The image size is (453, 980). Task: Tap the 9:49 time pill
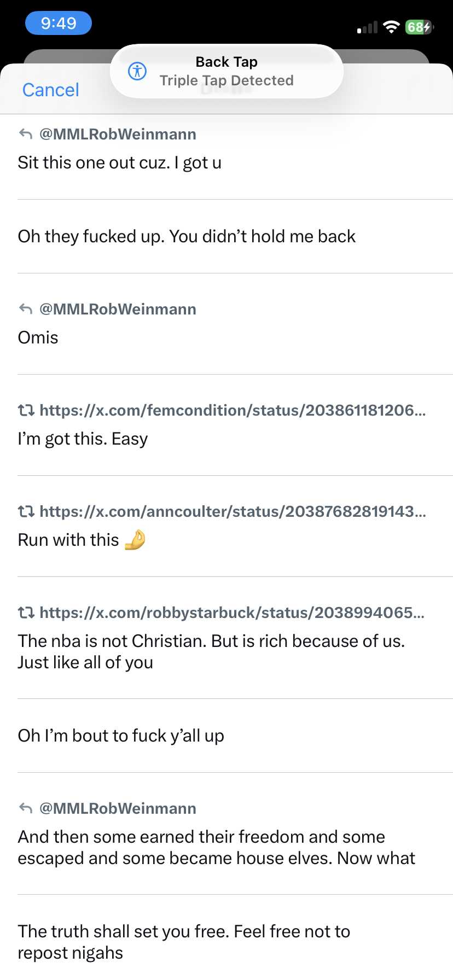pyautogui.click(x=59, y=23)
